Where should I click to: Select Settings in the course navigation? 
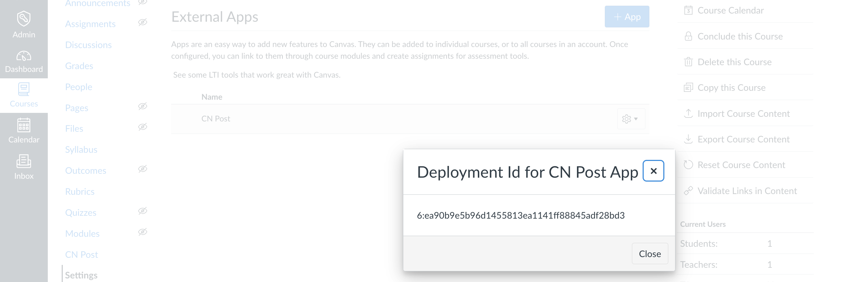point(81,275)
